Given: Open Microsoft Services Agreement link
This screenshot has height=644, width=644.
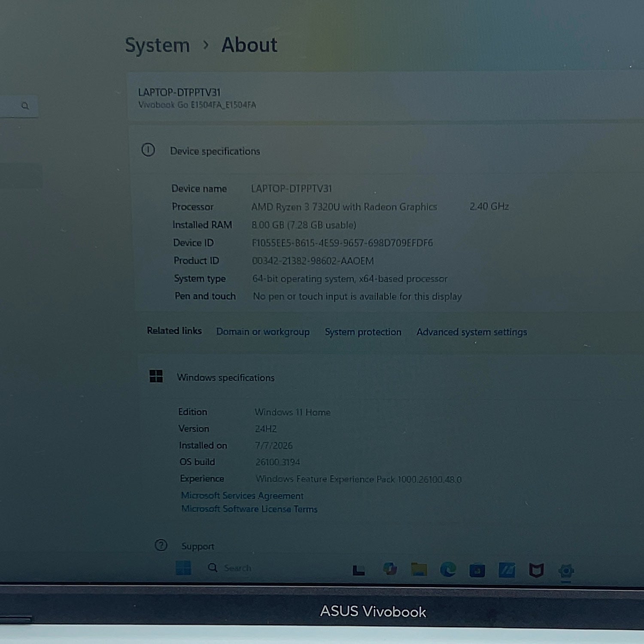Looking at the screenshot, I should 242,495.
